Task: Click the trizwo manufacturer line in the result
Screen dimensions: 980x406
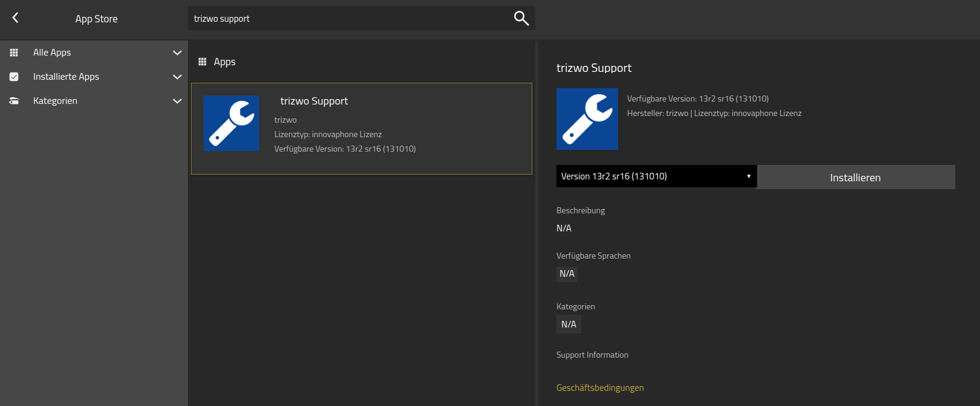Action: coord(286,120)
